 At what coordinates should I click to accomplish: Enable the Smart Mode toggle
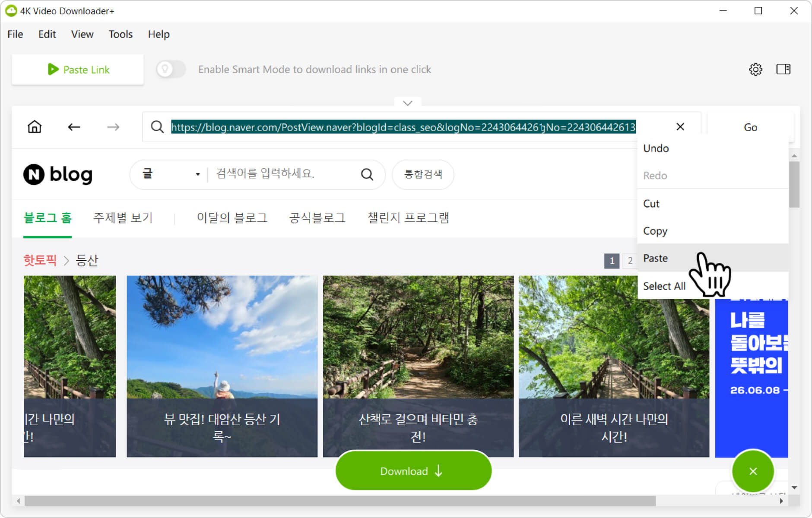pos(171,69)
